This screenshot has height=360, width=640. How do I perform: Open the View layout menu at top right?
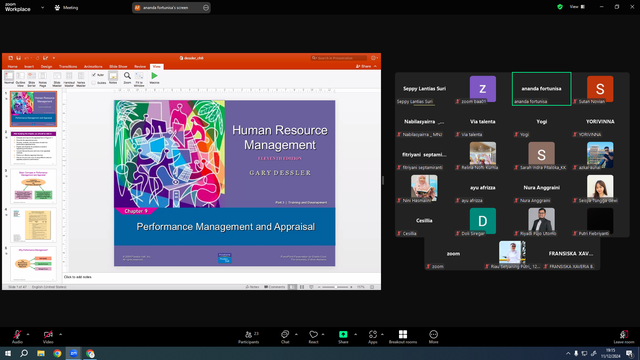click(x=577, y=7)
